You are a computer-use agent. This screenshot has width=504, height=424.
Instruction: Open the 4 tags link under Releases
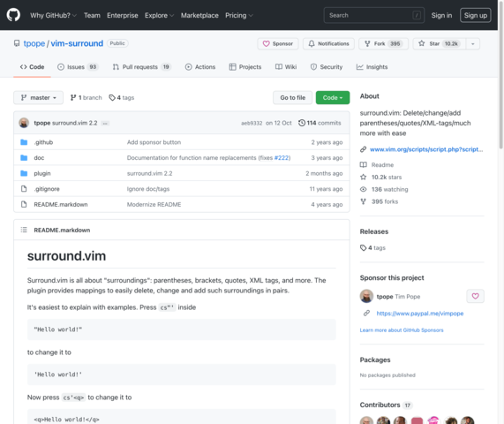372,247
